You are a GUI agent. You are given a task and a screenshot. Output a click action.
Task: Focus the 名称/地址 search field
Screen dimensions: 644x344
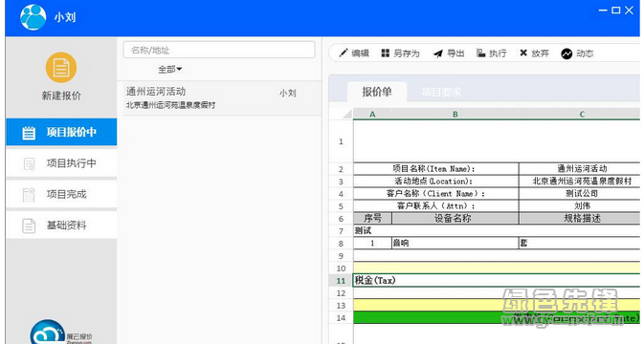tap(219, 50)
